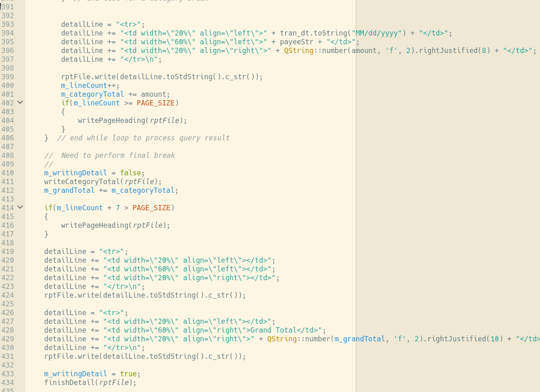Click line number 431 in the gutter
Screen dimensions: 540x392
click(8, 356)
